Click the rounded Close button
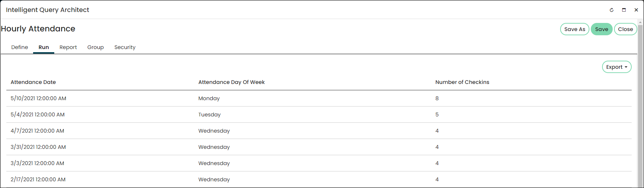 click(x=625, y=29)
